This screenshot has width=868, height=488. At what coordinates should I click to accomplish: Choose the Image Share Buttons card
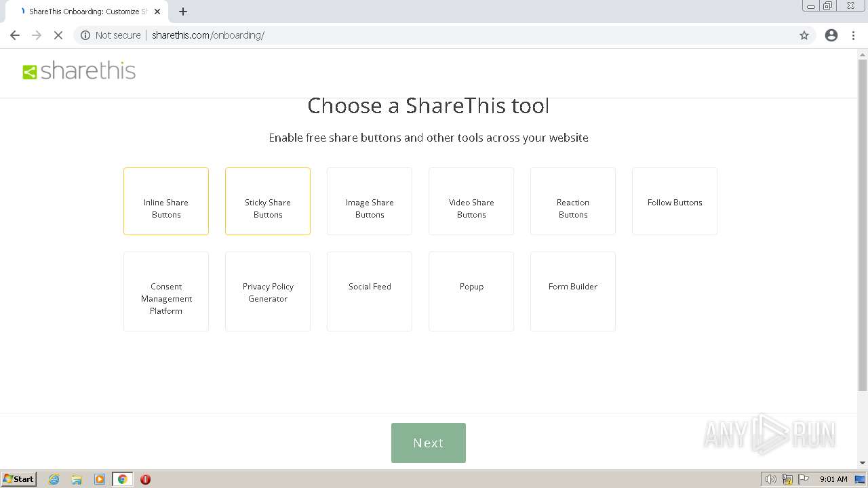[x=370, y=201]
